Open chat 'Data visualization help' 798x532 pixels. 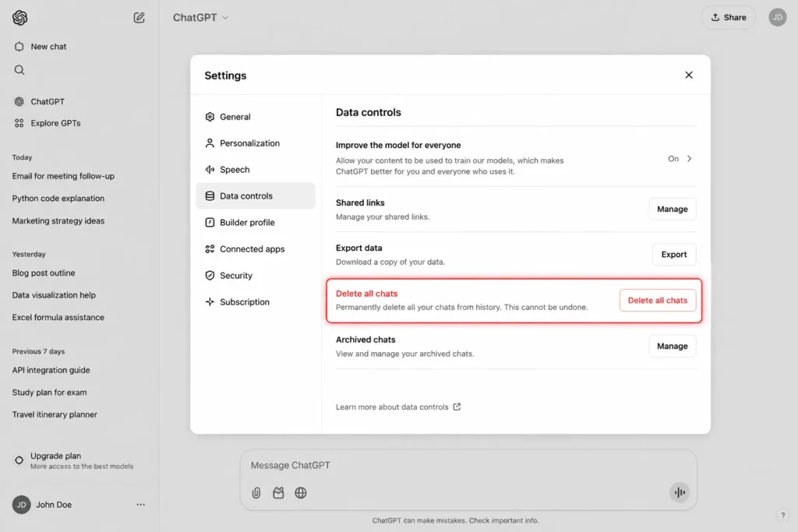point(54,295)
